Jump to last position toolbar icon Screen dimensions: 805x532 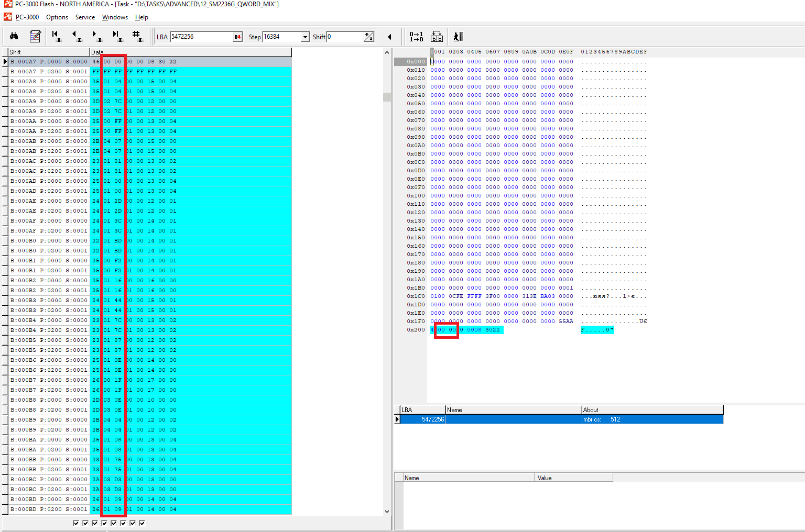click(118, 36)
